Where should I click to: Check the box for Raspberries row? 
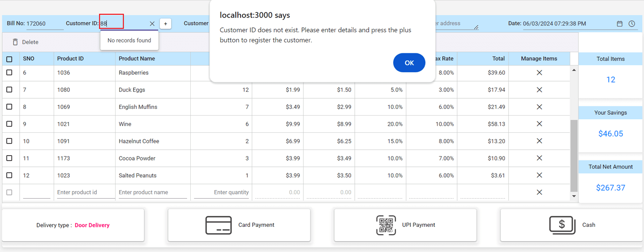(x=9, y=73)
